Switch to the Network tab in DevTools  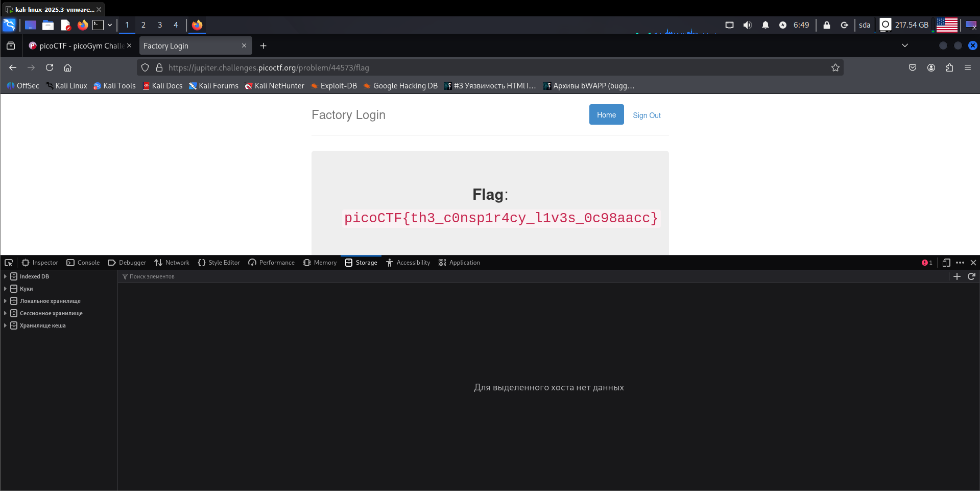pyautogui.click(x=172, y=263)
